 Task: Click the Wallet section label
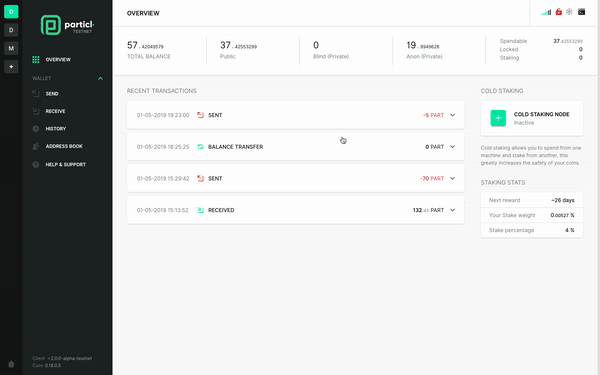click(42, 78)
